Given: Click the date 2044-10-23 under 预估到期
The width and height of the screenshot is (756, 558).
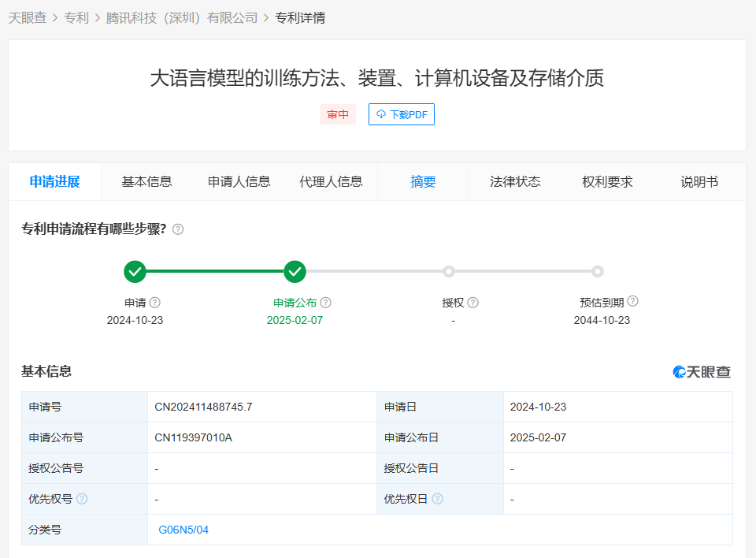Looking at the screenshot, I should point(602,320).
